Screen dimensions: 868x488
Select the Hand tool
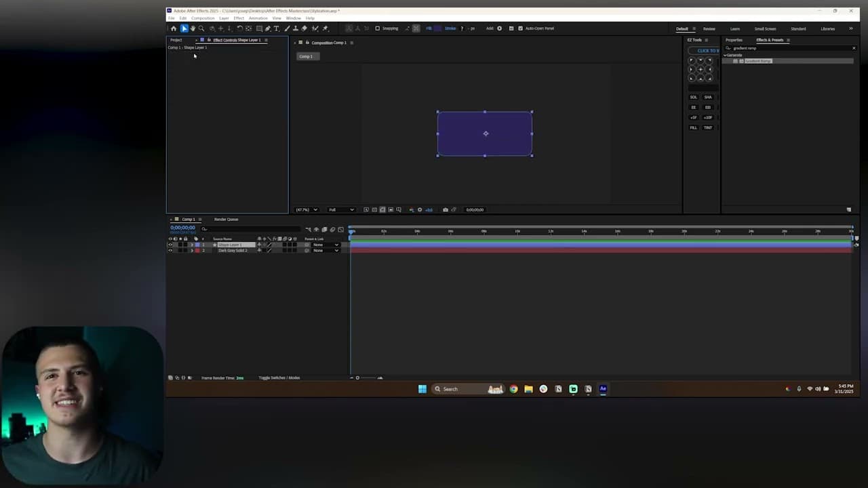click(x=193, y=28)
